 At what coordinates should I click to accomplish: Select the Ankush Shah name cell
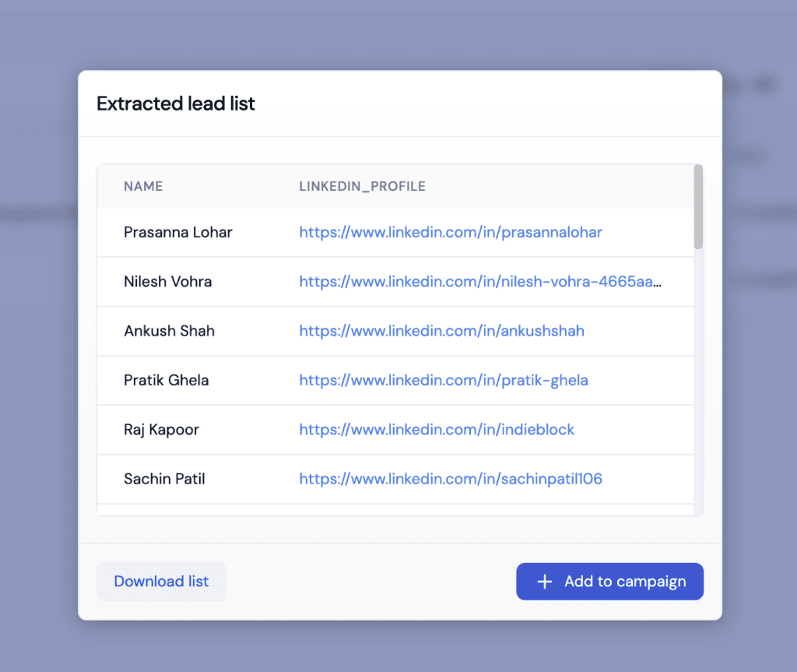tap(169, 331)
